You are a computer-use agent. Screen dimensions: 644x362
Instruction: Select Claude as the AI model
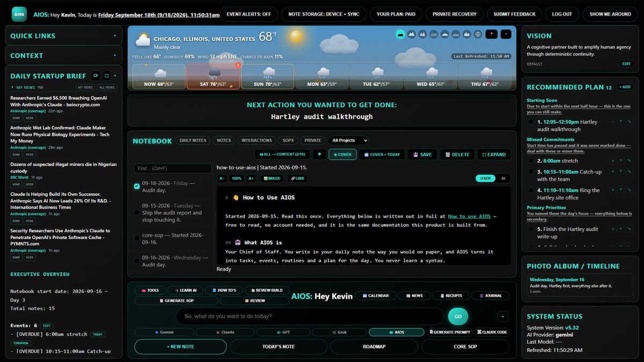[x=225, y=332]
